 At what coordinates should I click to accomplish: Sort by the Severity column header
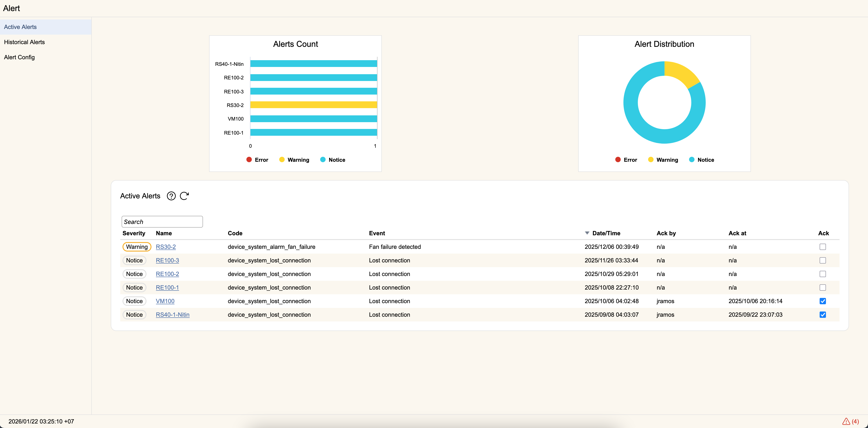pyautogui.click(x=134, y=233)
